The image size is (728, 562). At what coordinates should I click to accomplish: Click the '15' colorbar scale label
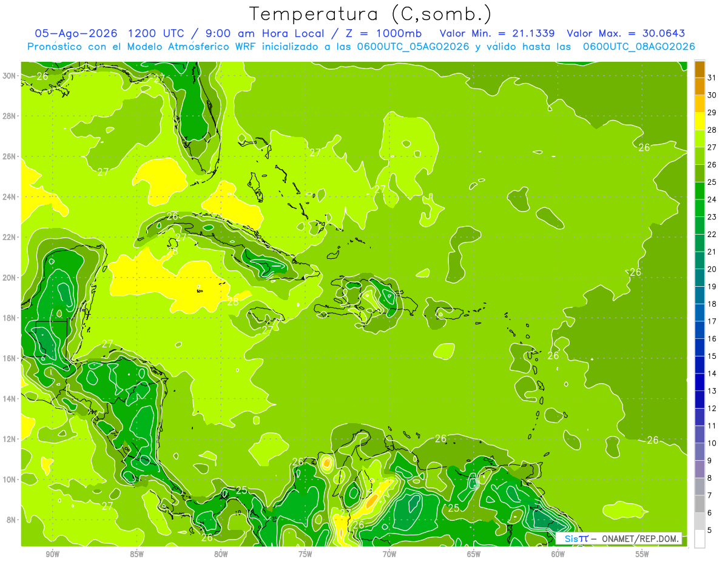[x=712, y=356]
